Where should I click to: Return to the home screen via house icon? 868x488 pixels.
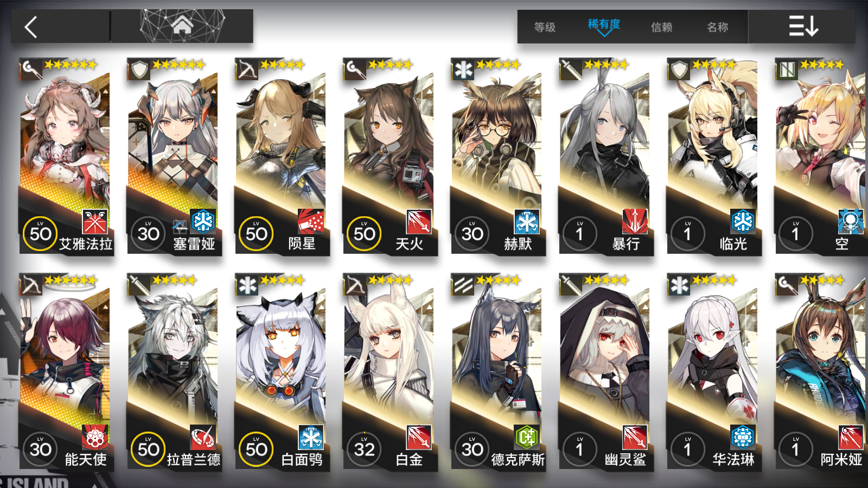tap(182, 25)
